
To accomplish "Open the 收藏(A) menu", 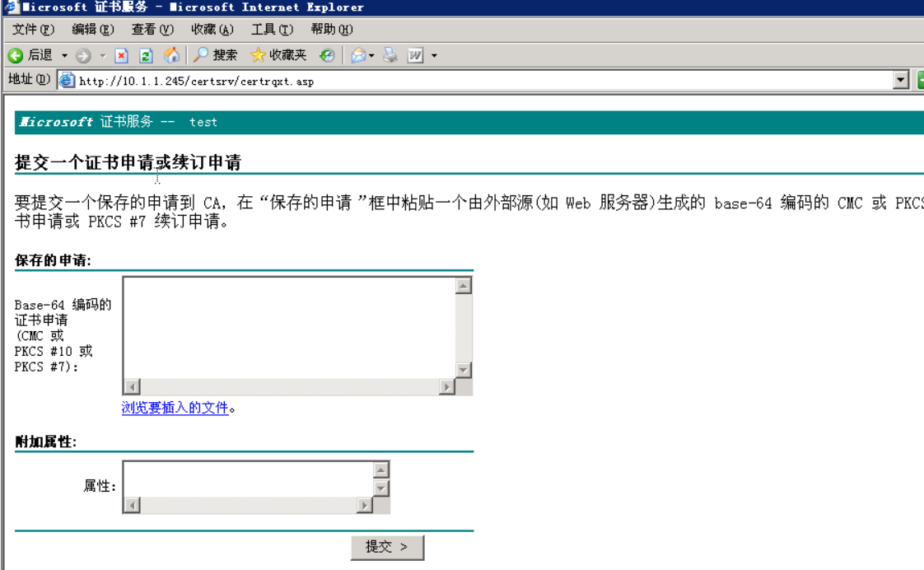I will point(212,30).
